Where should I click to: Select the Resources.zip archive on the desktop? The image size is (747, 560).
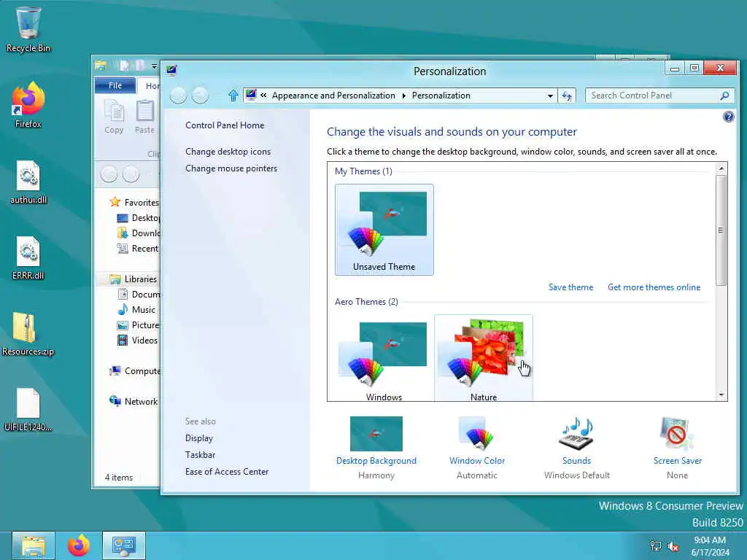tap(28, 334)
